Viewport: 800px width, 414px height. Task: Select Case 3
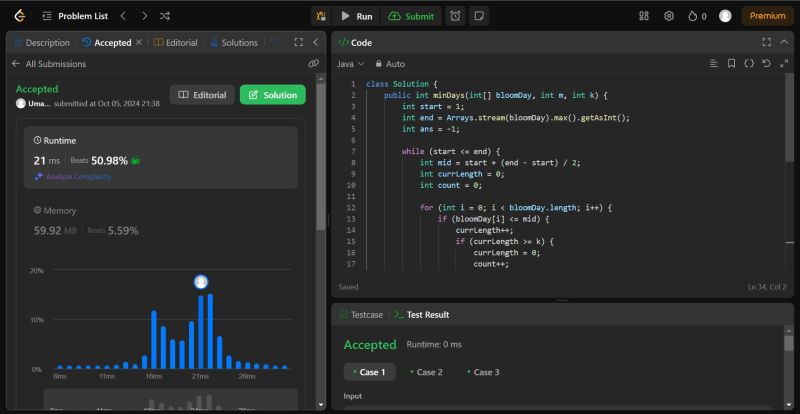[x=483, y=372]
